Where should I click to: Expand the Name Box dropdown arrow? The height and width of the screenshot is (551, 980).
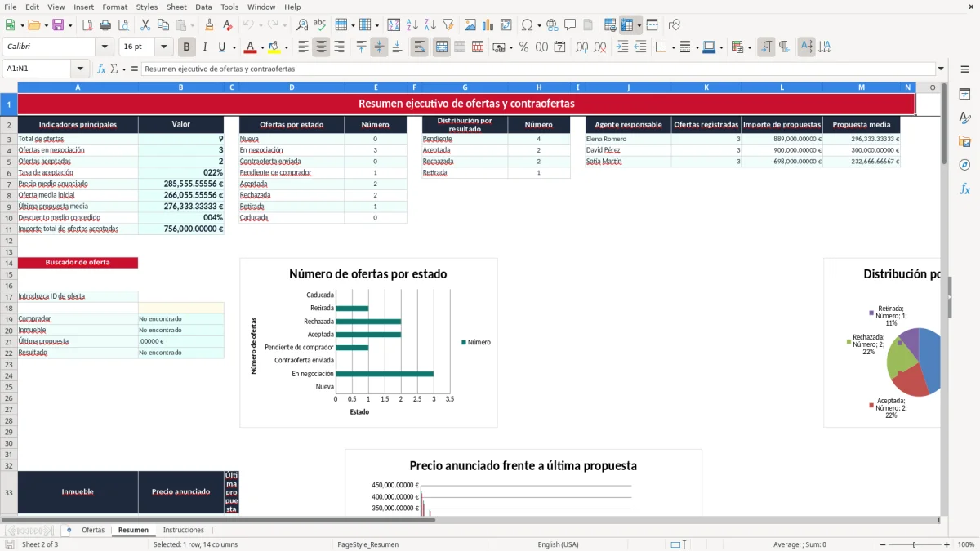(80, 69)
